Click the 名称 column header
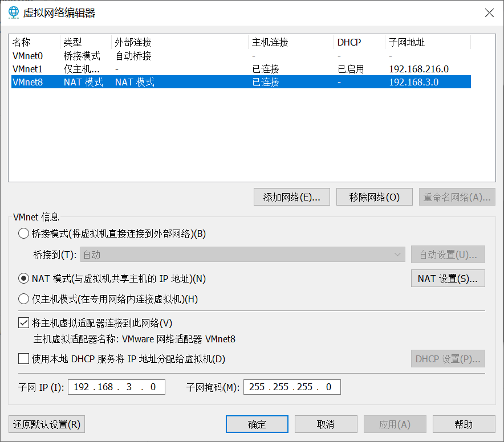The image size is (504, 442). 19,42
